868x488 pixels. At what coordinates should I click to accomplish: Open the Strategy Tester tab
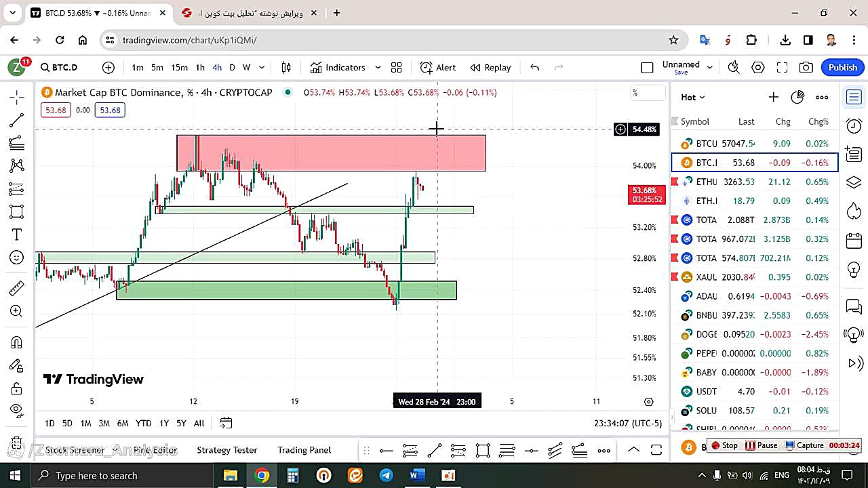coord(227,450)
